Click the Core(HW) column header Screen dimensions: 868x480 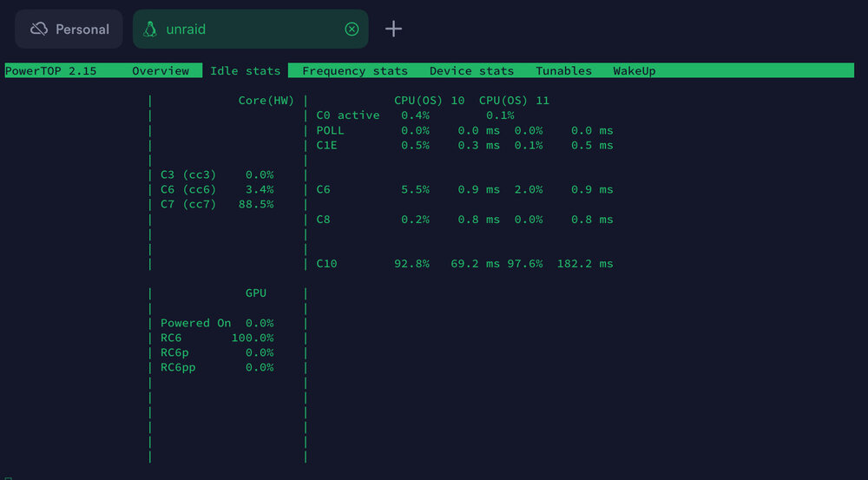click(x=266, y=101)
